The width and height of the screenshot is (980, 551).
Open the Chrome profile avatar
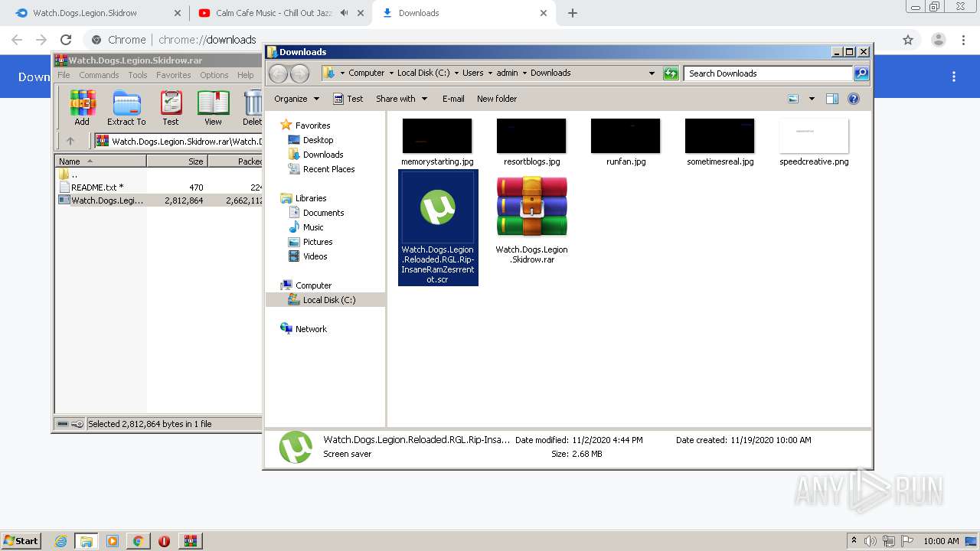click(938, 40)
